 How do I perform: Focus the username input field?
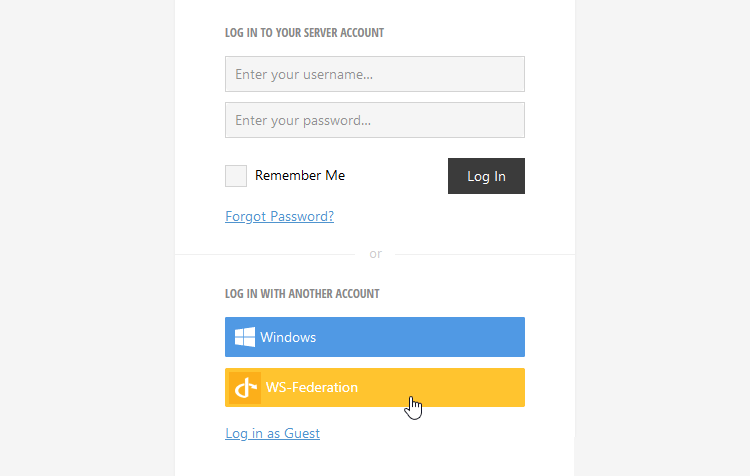click(375, 74)
